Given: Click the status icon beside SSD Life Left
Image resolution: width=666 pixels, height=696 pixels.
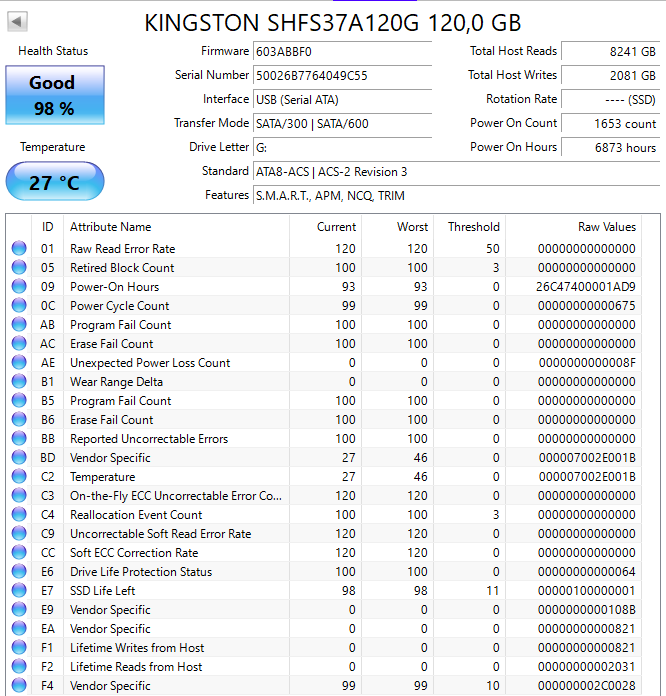Looking at the screenshot, I should [x=19, y=591].
